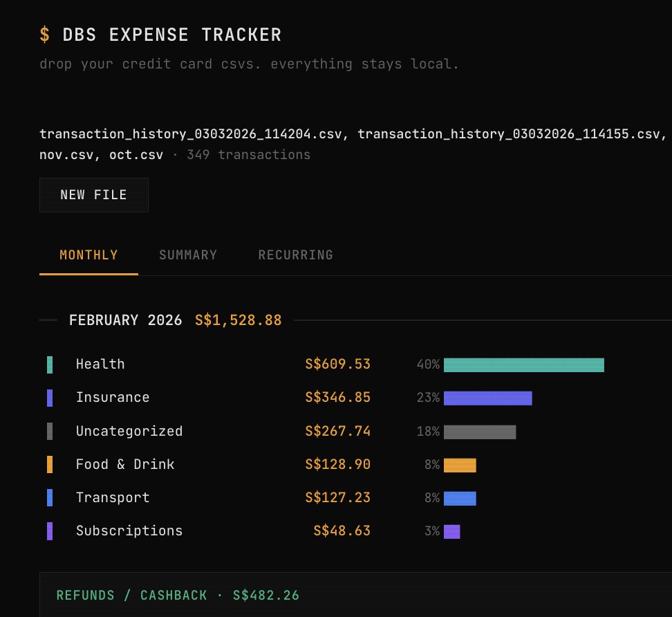The height and width of the screenshot is (617, 672).
Task: Click the 349 transactions count
Action: point(249,155)
